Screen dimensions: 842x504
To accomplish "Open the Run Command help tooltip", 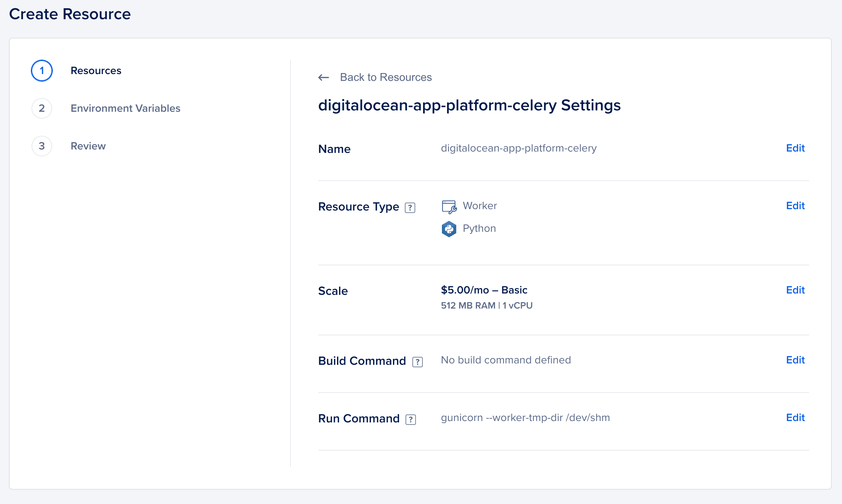I will pos(410,419).
